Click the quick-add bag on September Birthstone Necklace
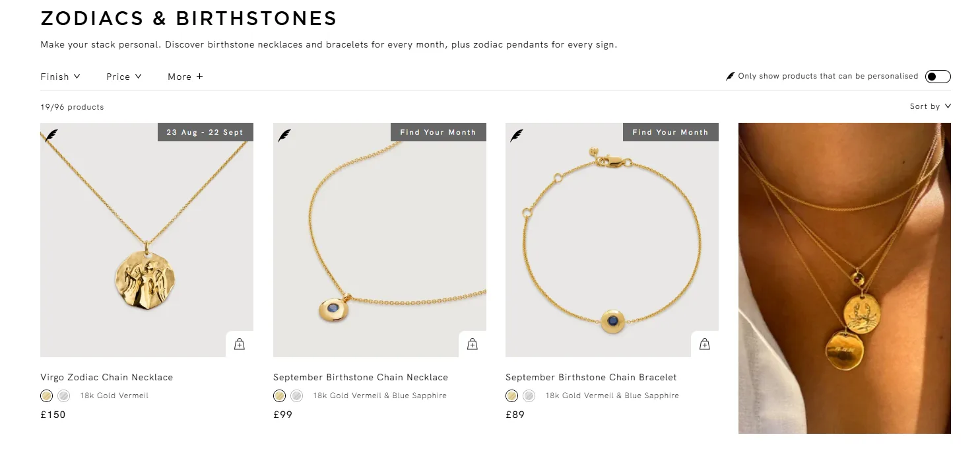The height and width of the screenshot is (449, 980). point(472,343)
